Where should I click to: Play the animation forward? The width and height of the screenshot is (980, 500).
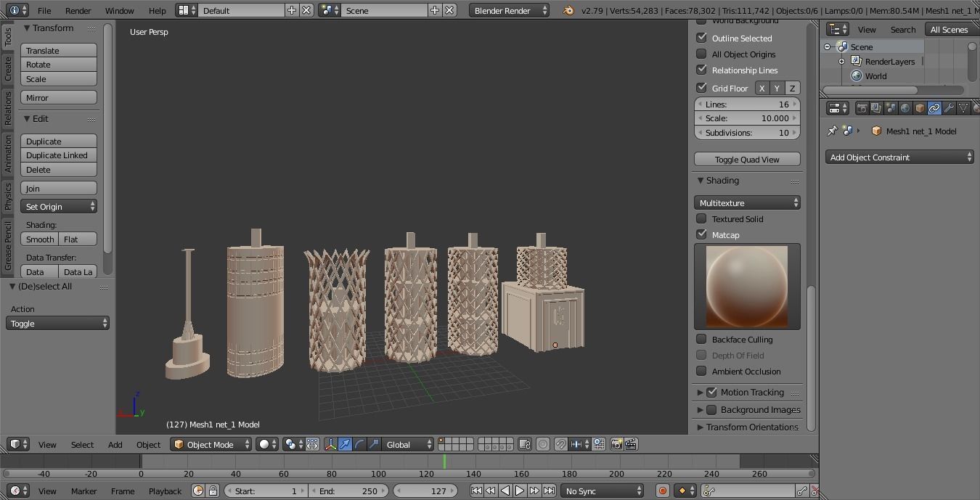click(520, 491)
